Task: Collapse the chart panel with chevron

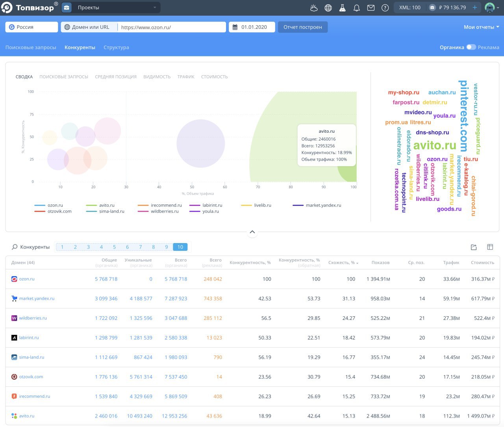Action: [252, 232]
